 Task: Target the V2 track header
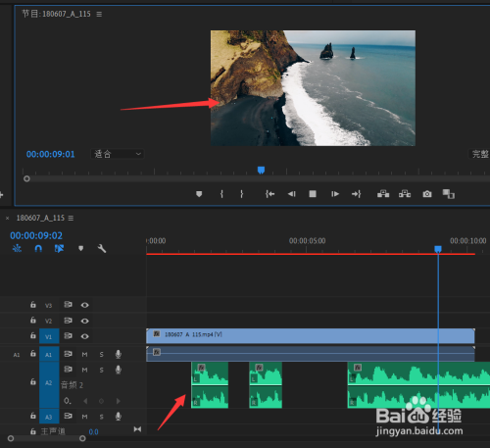point(48,322)
